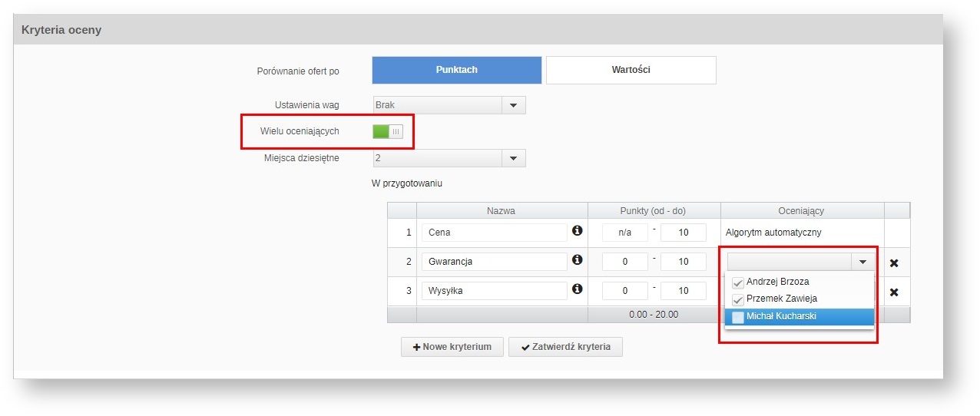Uncheck Przemek Zawieja evaluator

click(x=738, y=299)
